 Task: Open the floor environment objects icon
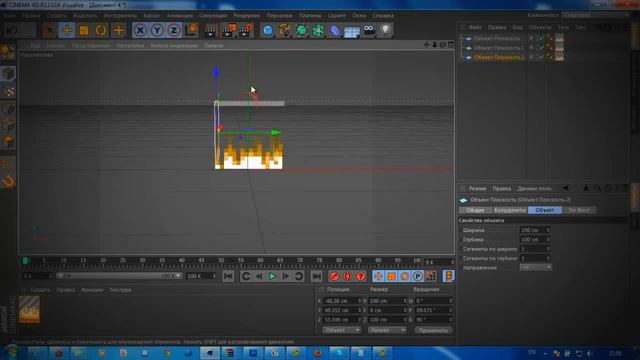[x=352, y=30]
